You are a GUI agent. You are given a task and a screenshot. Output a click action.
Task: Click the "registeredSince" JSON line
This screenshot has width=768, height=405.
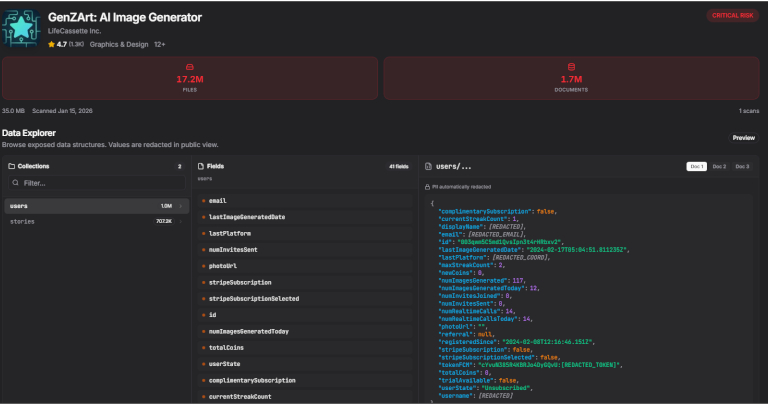click(516, 342)
